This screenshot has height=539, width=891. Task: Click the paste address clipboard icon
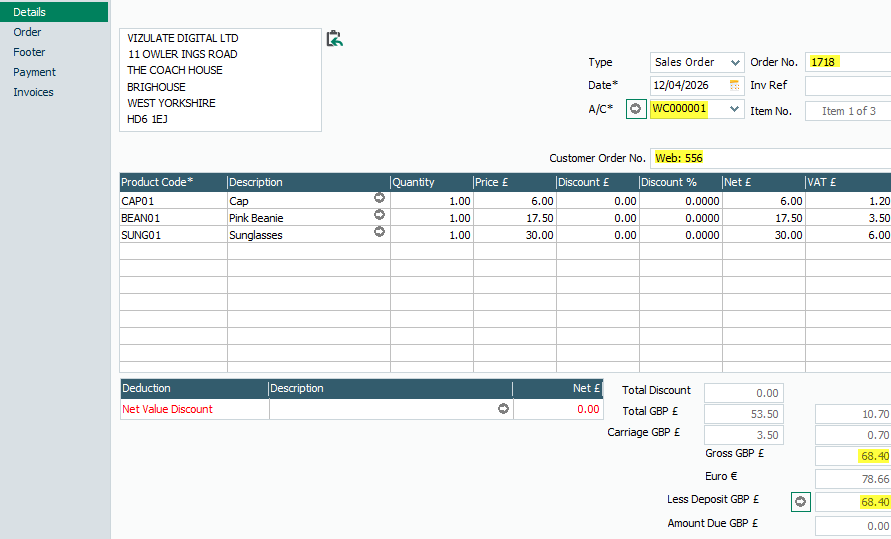(x=335, y=39)
